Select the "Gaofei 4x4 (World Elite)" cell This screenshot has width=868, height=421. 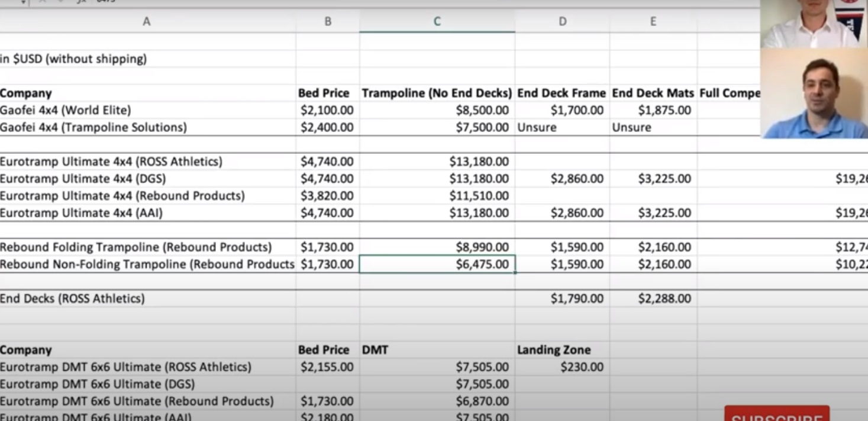148,110
